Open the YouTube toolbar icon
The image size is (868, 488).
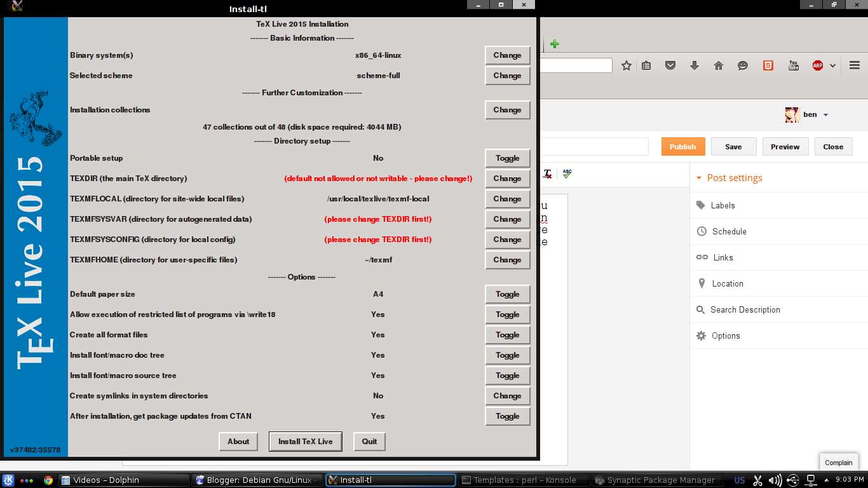(793, 65)
